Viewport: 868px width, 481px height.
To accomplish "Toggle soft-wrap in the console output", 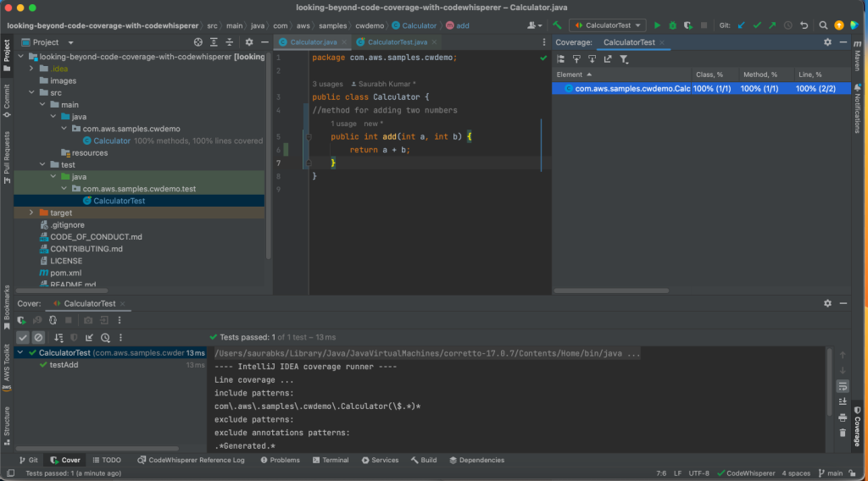I will coord(843,386).
